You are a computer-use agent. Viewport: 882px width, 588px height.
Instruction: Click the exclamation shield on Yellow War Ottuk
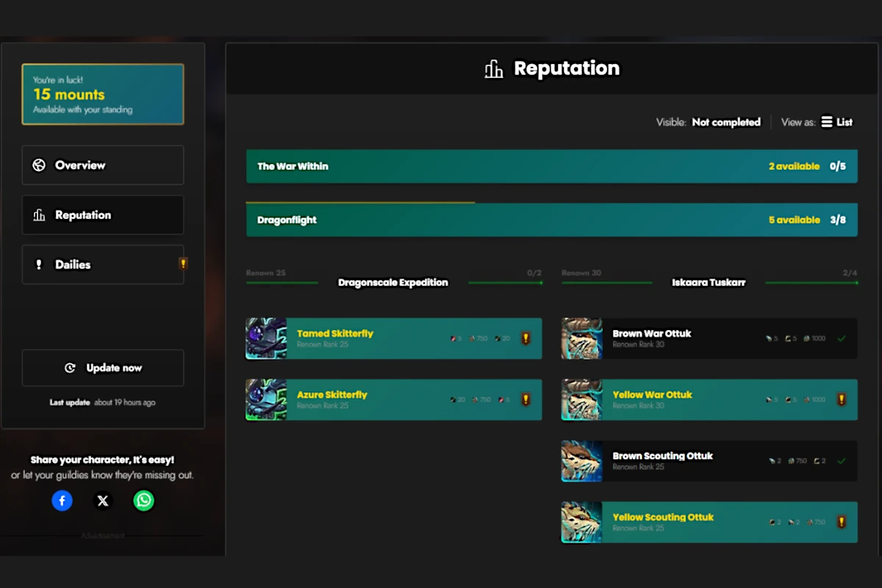(842, 399)
